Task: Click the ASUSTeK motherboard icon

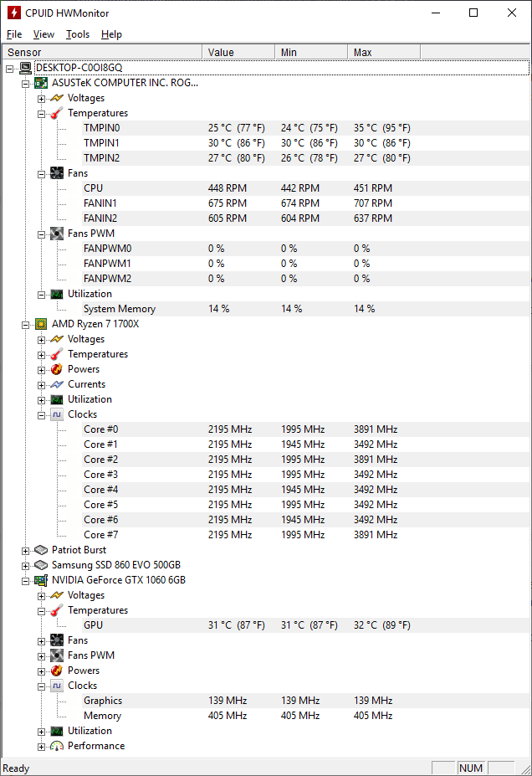Action: [x=41, y=83]
